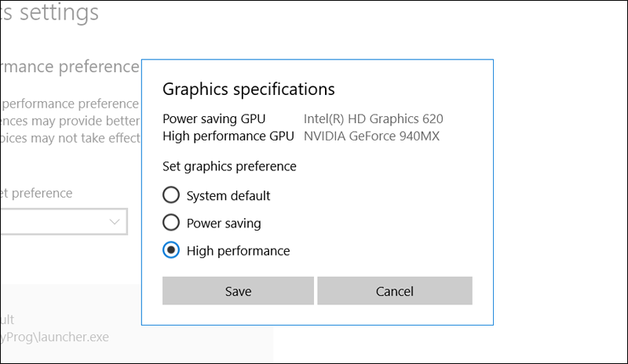This screenshot has width=628, height=364.
Task: Click the Power saving GPU label
Action: click(214, 119)
